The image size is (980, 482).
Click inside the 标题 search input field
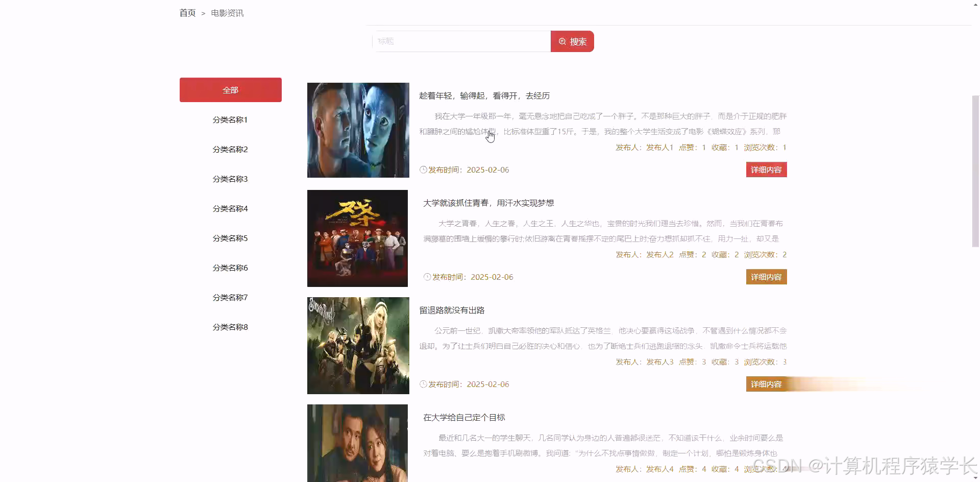click(x=459, y=41)
